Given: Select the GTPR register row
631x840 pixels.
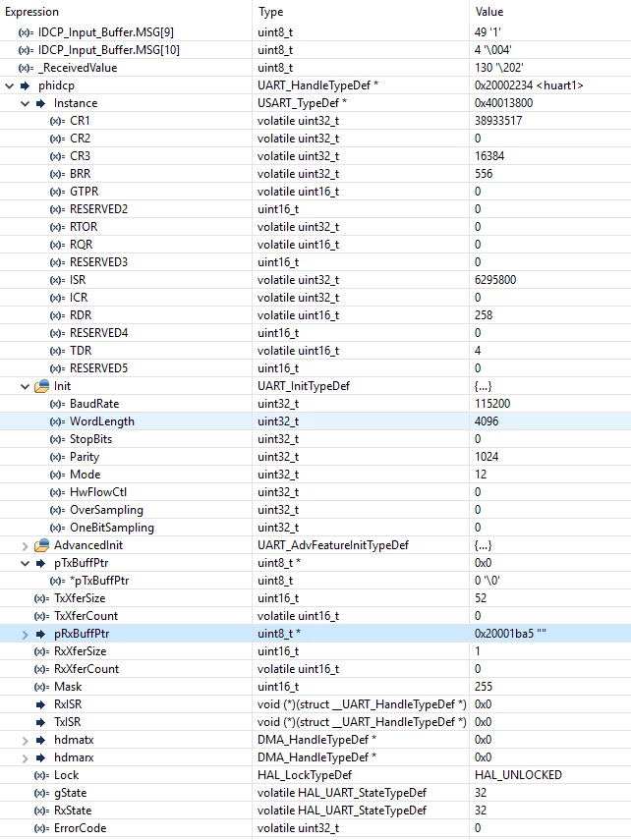Looking at the screenshot, I should click(x=315, y=192).
